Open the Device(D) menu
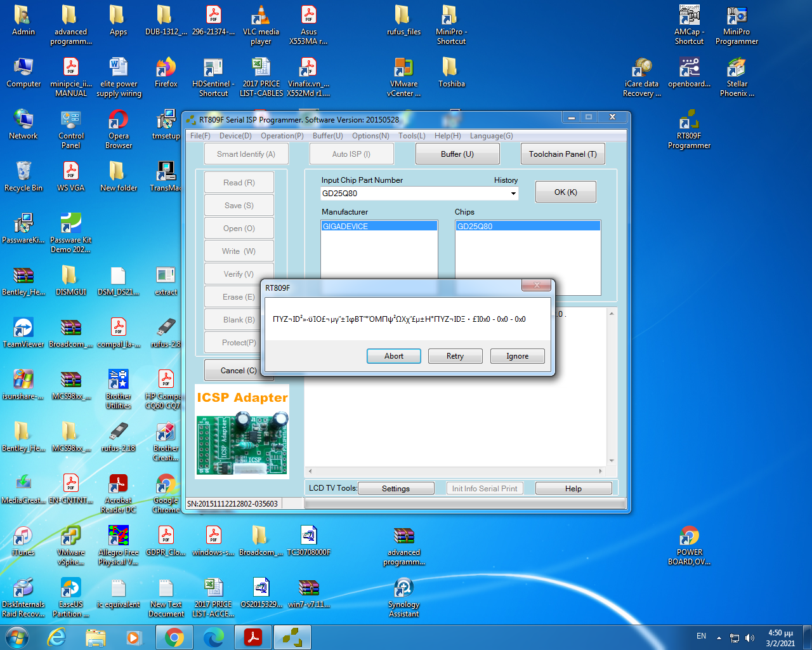Screen dimensions: 812x650 pyautogui.click(x=235, y=136)
